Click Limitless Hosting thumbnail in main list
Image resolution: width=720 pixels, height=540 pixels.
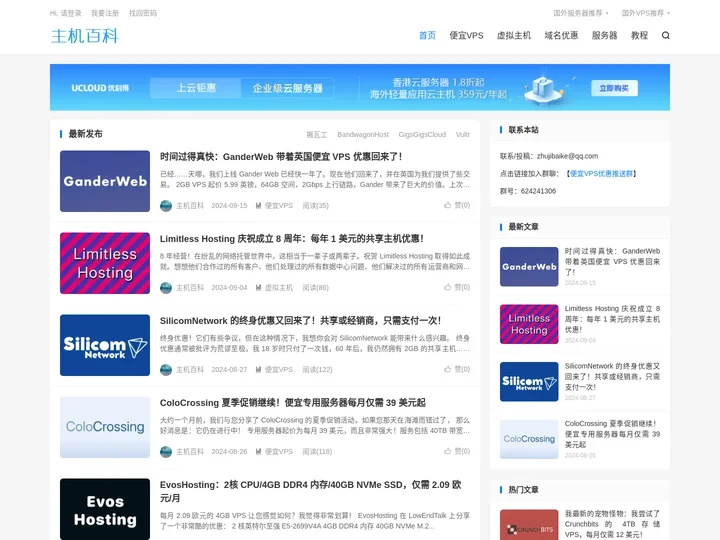105,263
